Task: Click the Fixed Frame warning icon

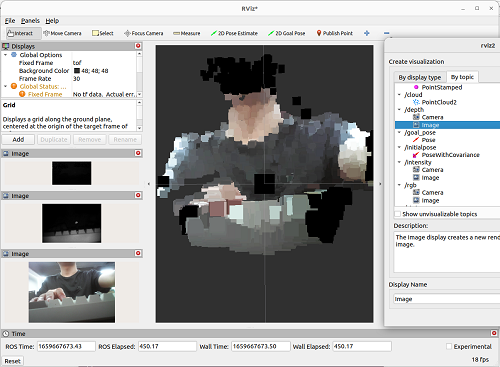Action: [22, 94]
